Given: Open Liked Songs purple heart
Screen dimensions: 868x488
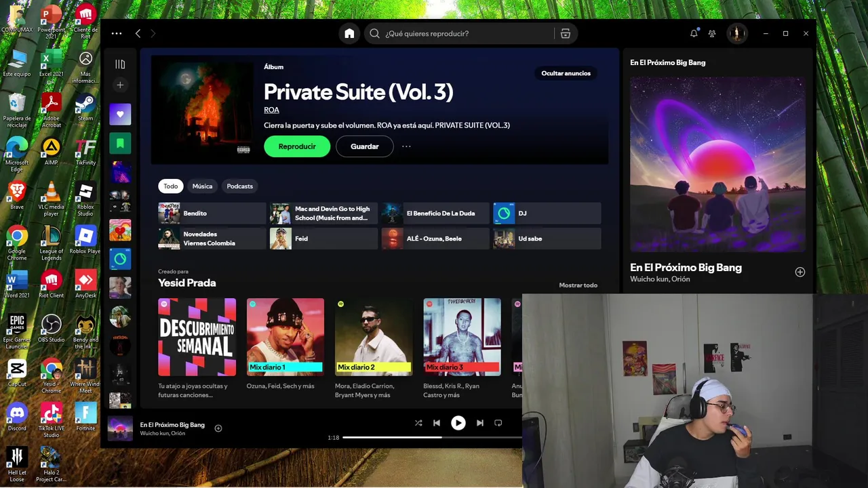Looking at the screenshot, I should (120, 114).
